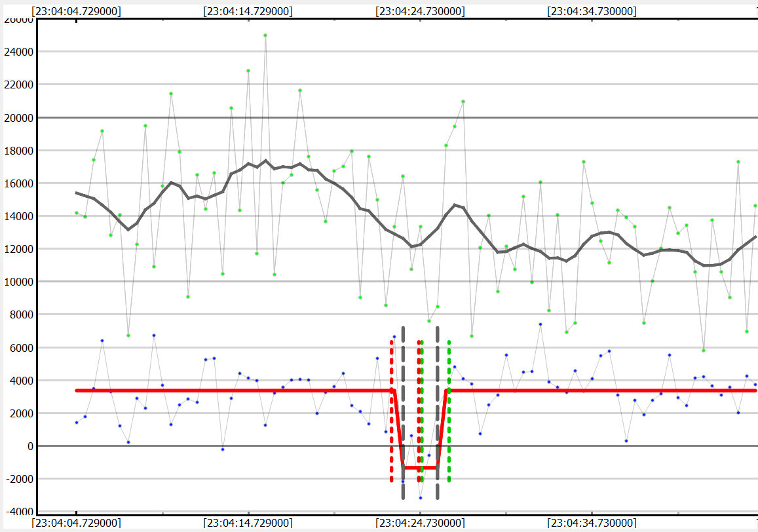Select the leftmost red dotted vertical marker
758x532 pixels.
pos(392,411)
